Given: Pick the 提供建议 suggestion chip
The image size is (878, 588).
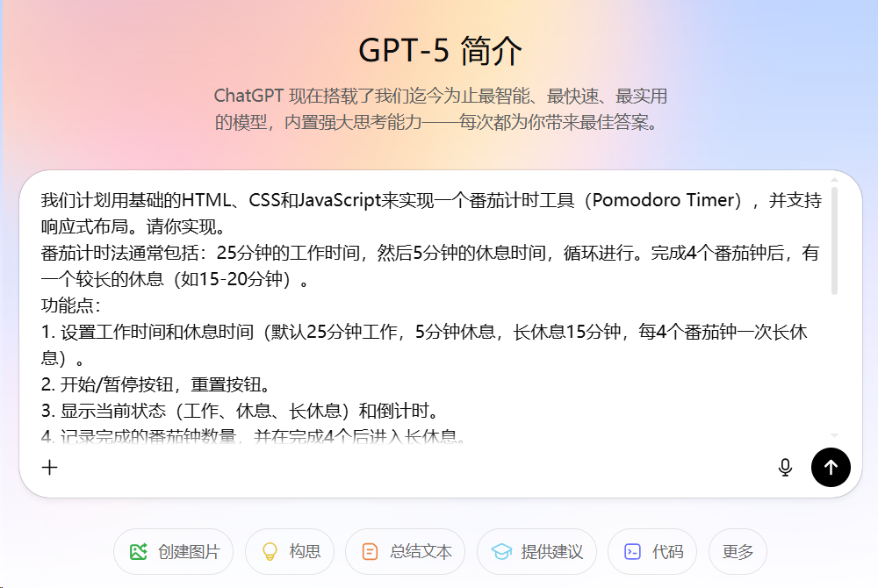Looking at the screenshot, I should (537, 552).
